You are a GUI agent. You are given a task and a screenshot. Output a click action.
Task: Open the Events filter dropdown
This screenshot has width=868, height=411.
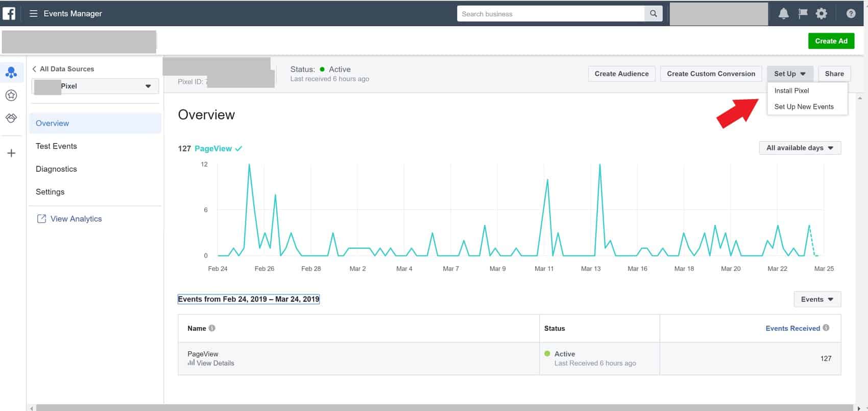coord(817,299)
